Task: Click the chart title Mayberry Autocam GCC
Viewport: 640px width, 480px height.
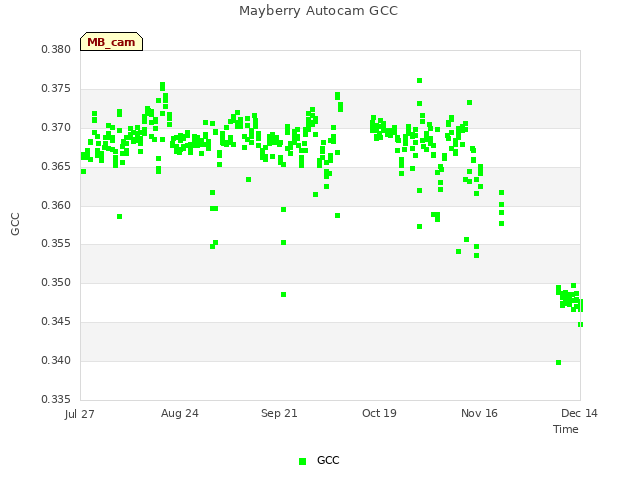Action: point(318,11)
